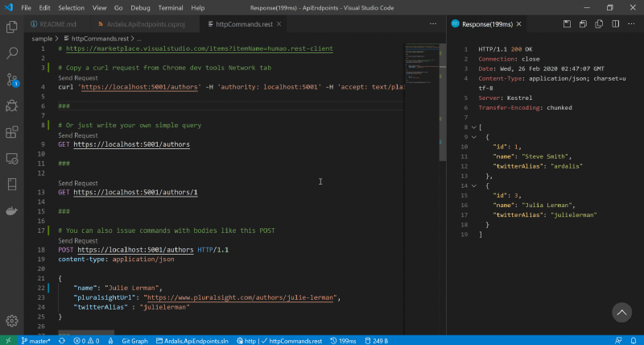This screenshot has height=345, width=644.
Task: Click the flame icon in the status bar
Action: 110,340
